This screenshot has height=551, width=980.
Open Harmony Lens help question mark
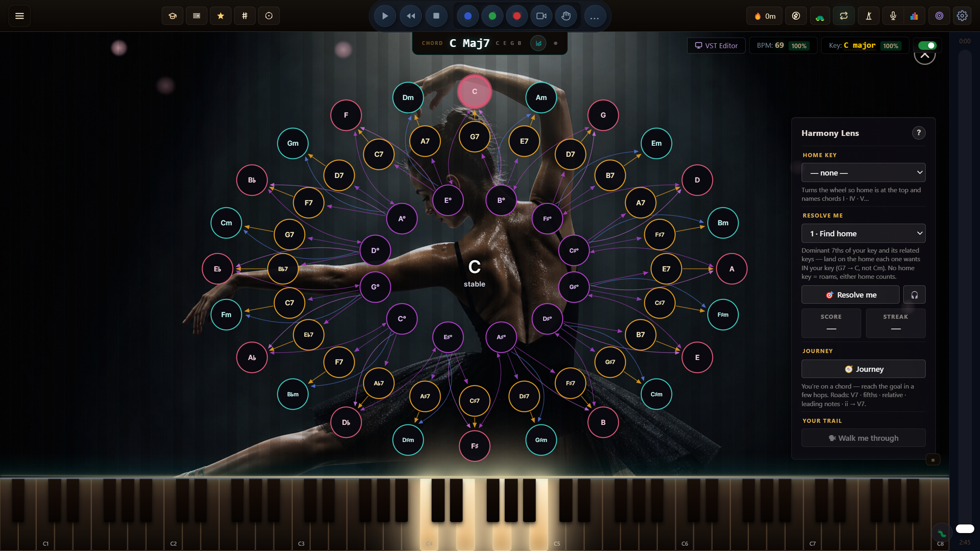tap(919, 133)
